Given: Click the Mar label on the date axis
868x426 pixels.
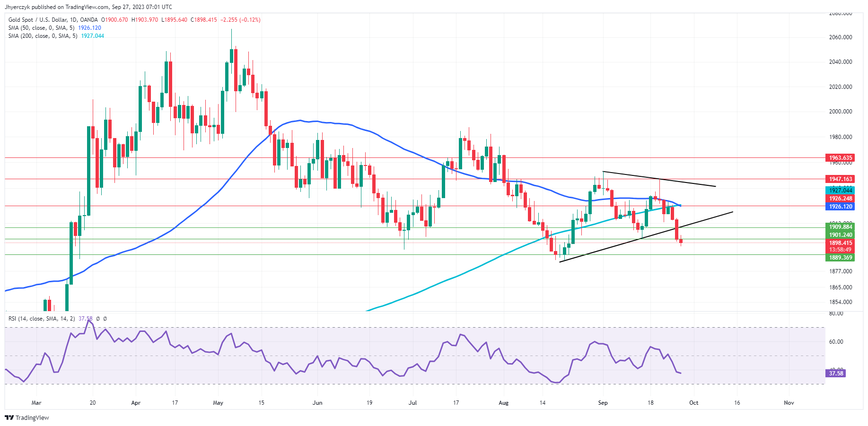Looking at the screenshot, I should 36,403.
